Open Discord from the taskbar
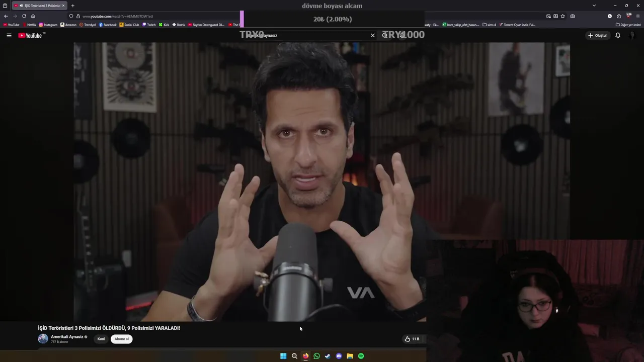Screen dimensions: 644x362 click(x=339, y=356)
